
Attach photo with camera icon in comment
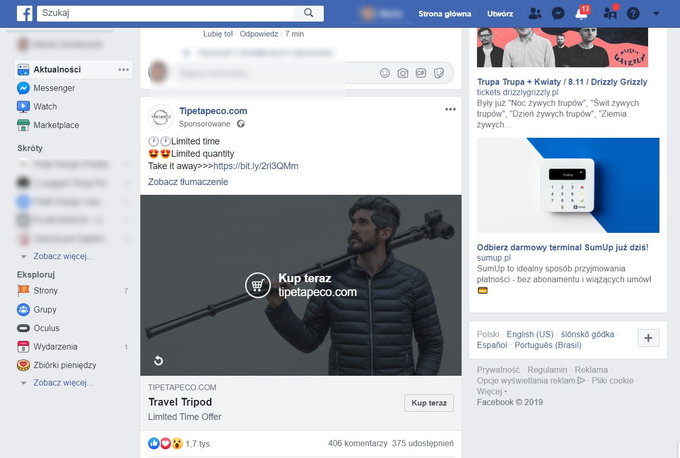tap(402, 73)
